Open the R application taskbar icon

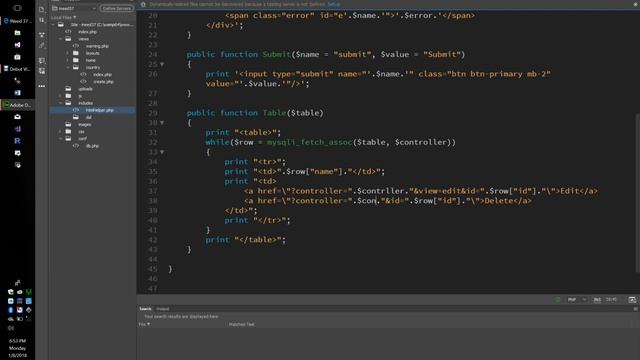(17, 141)
